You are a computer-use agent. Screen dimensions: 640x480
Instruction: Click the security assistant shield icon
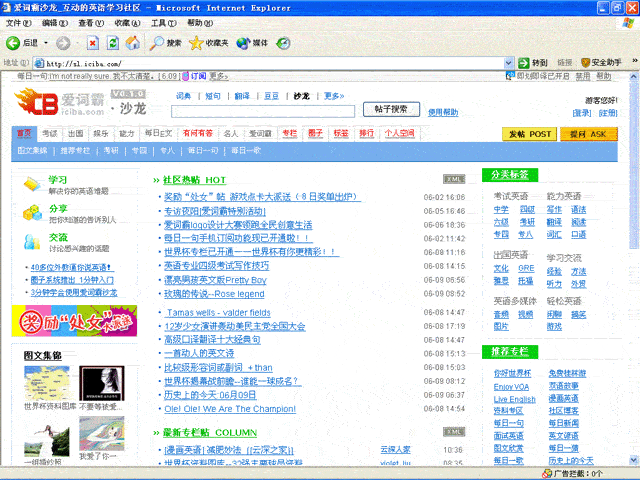pos(585,63)
